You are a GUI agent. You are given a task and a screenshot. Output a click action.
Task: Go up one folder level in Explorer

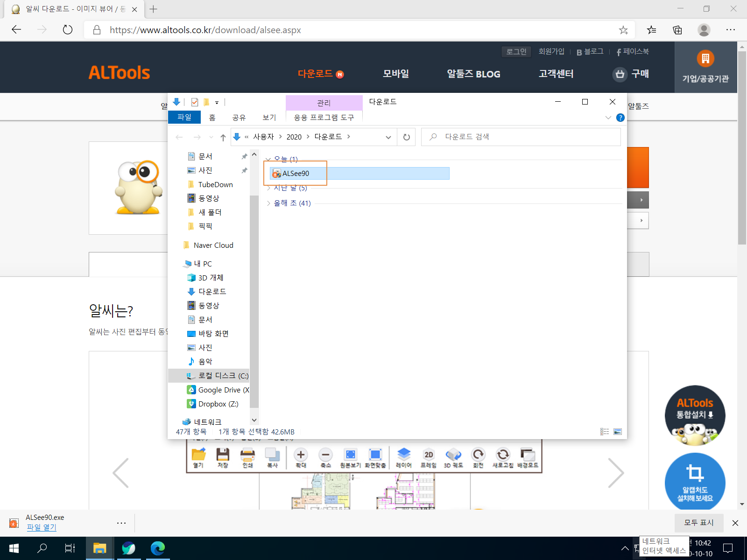[x=223, y=137]
